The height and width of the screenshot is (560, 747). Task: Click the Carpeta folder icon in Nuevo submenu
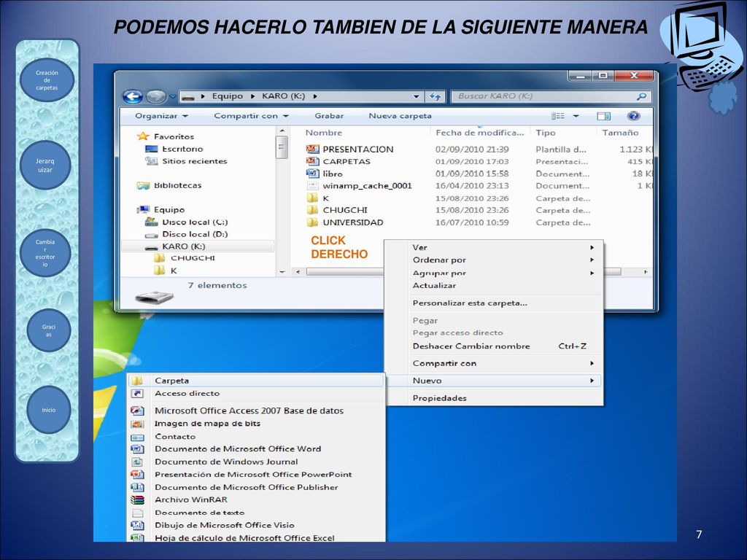(137, 381)
